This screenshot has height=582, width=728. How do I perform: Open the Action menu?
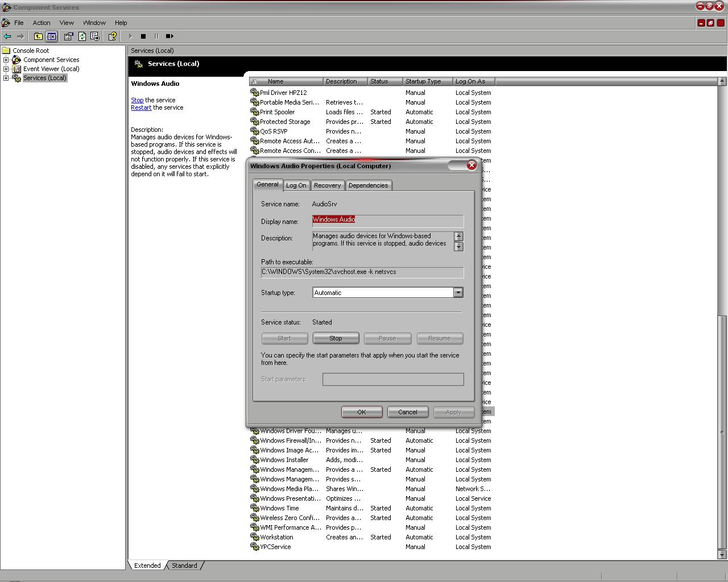tap(42, 23)
